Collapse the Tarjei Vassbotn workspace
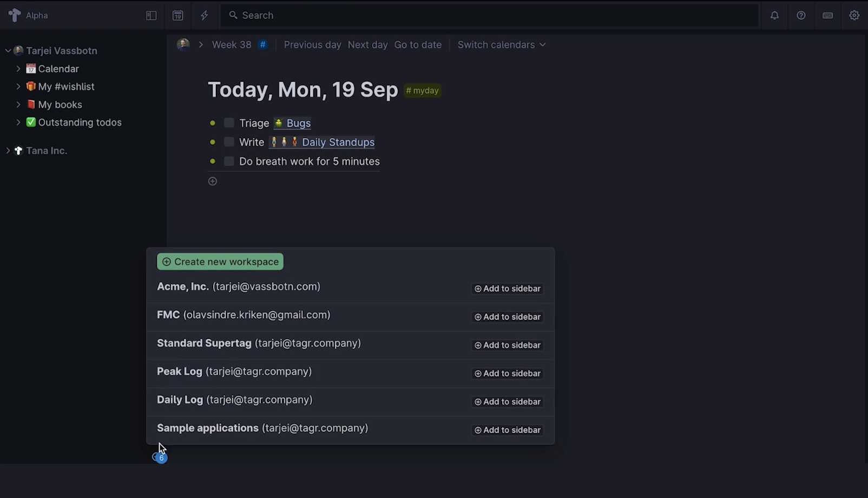The height and width of the screenshot is (498, 868). (x=8, y=51)
